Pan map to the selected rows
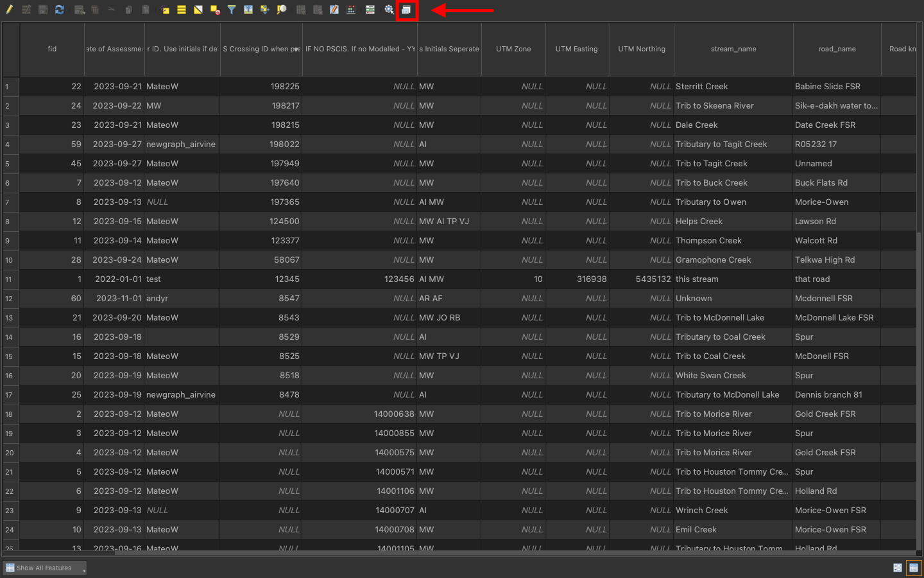The width and height of the screenshot is (924, 578). pyautogui.click(x=264, y=10)
